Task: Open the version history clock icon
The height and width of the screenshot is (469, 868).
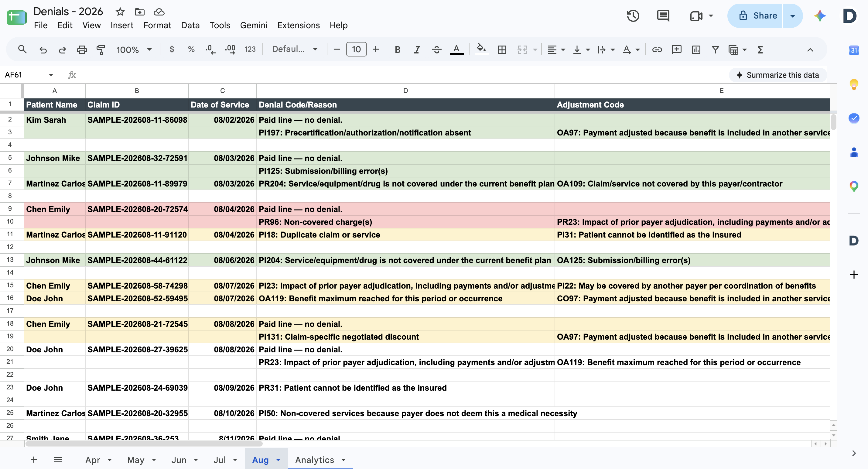Action: pyautogui.click(x=633, y=16)
